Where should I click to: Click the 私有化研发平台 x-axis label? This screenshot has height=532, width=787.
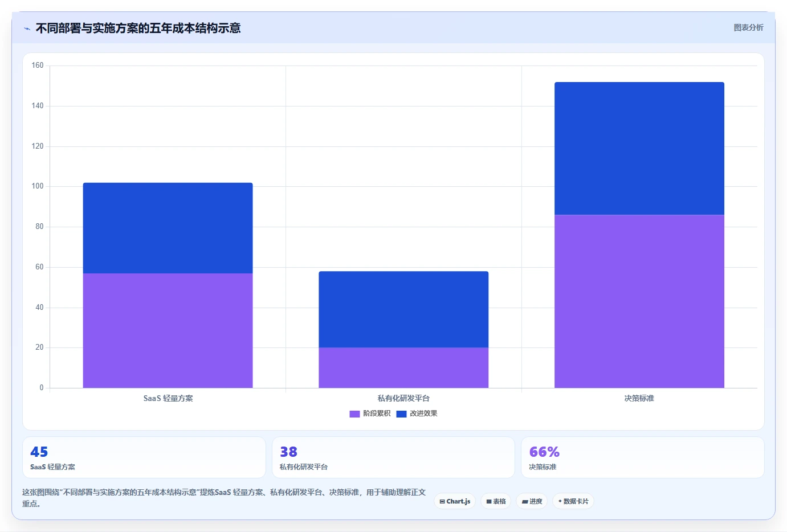[x=403, y=398]
